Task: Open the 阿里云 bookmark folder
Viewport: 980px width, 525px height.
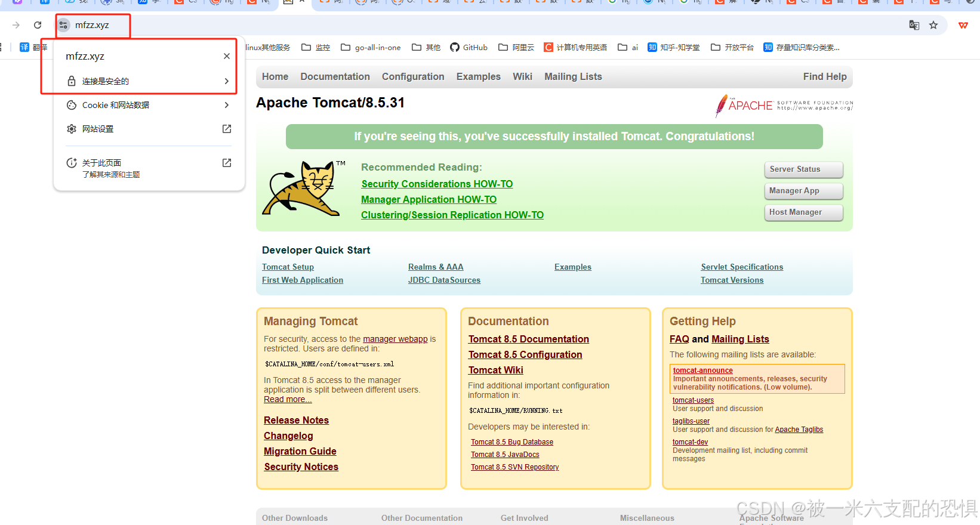Action: 516,48
